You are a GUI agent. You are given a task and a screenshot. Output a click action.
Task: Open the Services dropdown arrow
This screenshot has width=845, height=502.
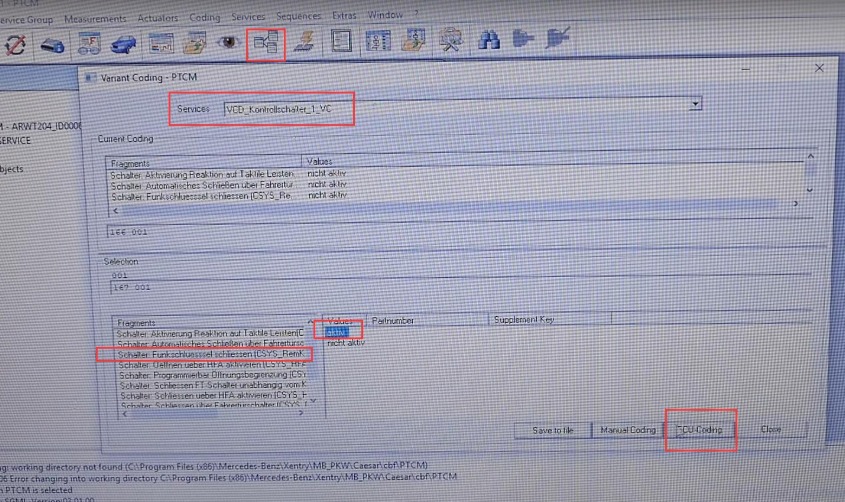pyautogui.click(x=695, y=104)
